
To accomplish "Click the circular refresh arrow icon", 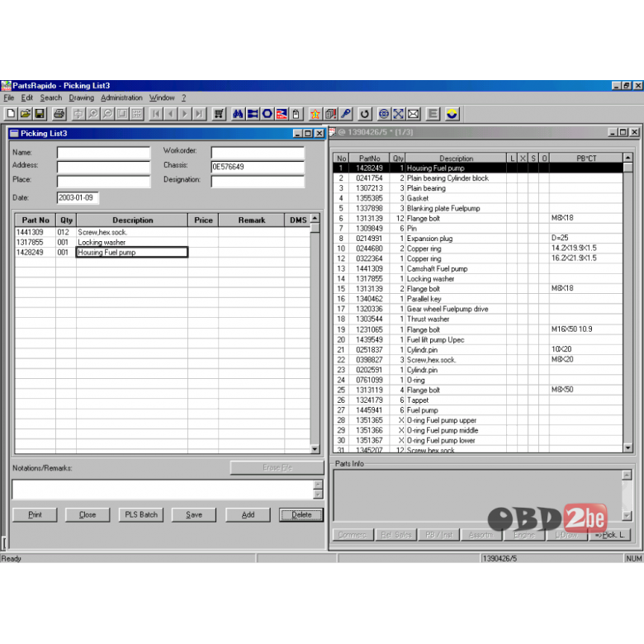I will [x=365, y=114].
